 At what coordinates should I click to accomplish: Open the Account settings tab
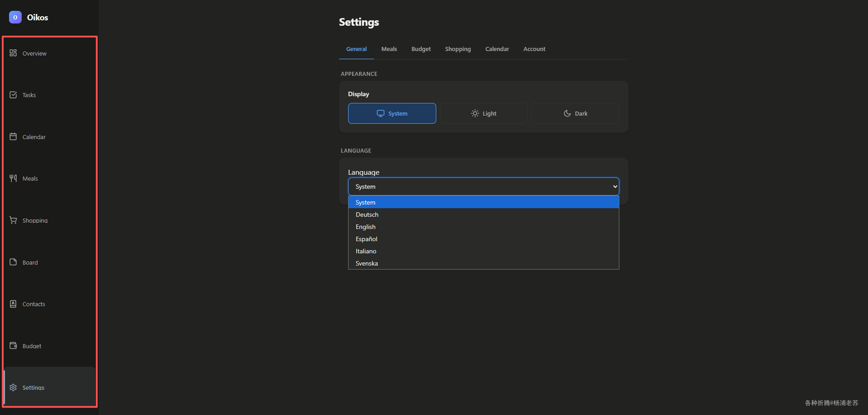[534, 49]
